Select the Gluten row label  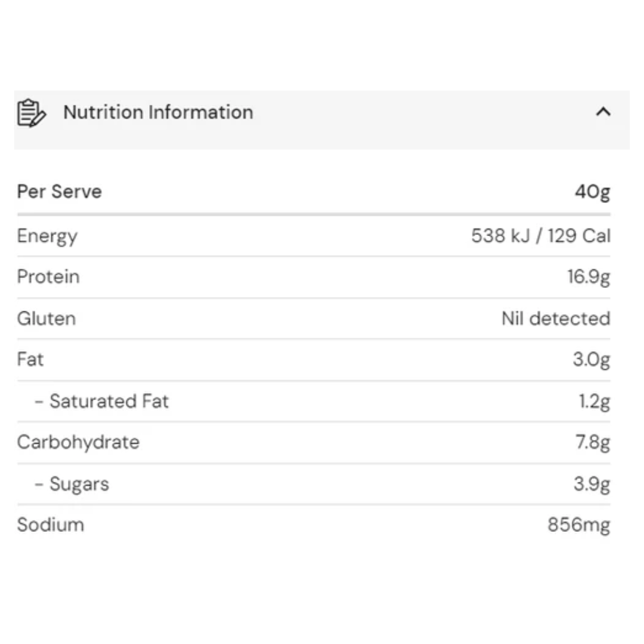(x=47, y=319)
